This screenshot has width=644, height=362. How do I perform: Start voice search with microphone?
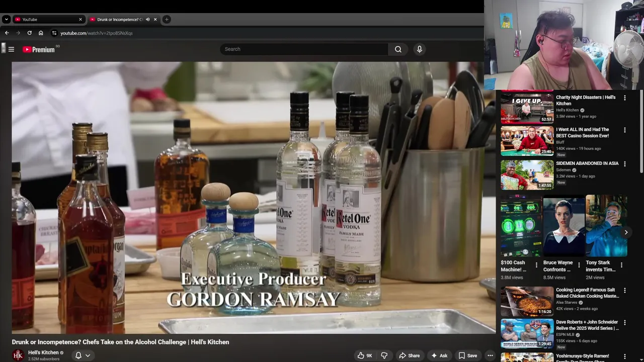[419, 49]
